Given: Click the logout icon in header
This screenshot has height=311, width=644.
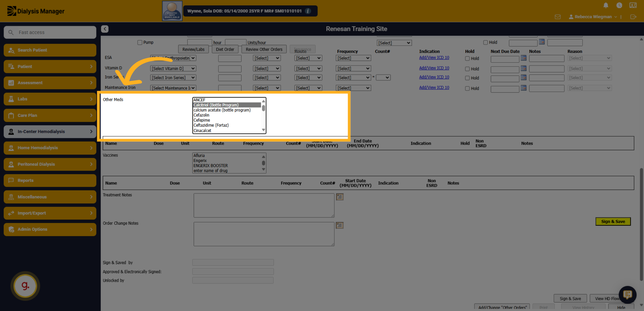Looking at the screenshot, I should pyautogui.click(x=633, y=17).
